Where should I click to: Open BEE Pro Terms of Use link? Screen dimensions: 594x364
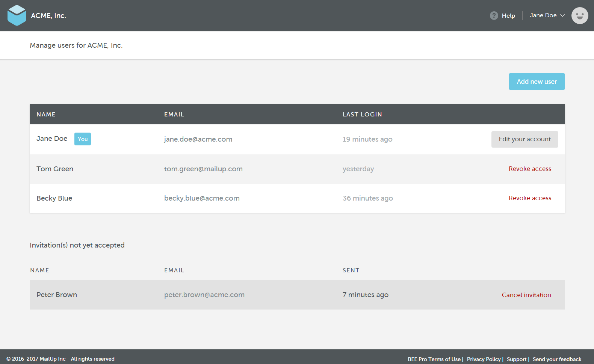434,359
